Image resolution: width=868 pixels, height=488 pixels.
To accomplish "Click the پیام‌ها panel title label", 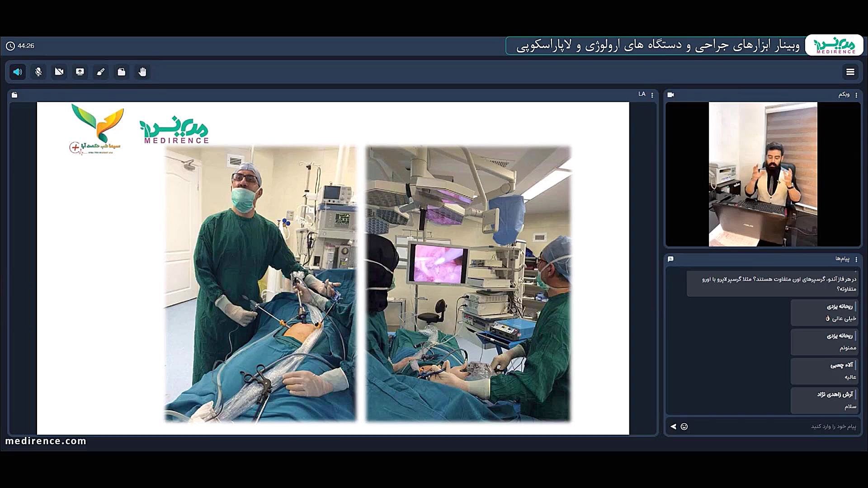I will click(x=842, y=259).
